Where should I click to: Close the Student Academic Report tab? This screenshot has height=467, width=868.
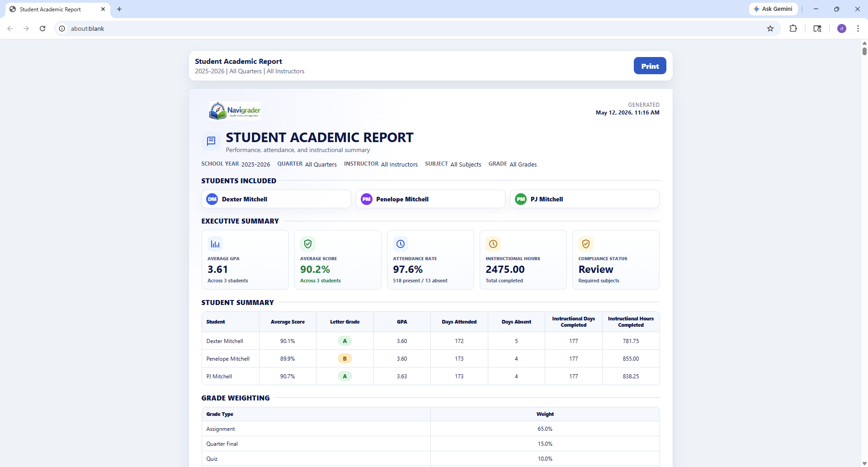[x=103, y=9]
